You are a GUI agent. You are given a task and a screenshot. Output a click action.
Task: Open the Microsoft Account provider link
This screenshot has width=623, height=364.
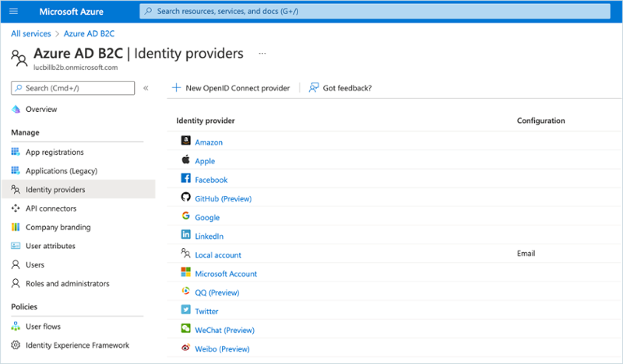[226, 274]
